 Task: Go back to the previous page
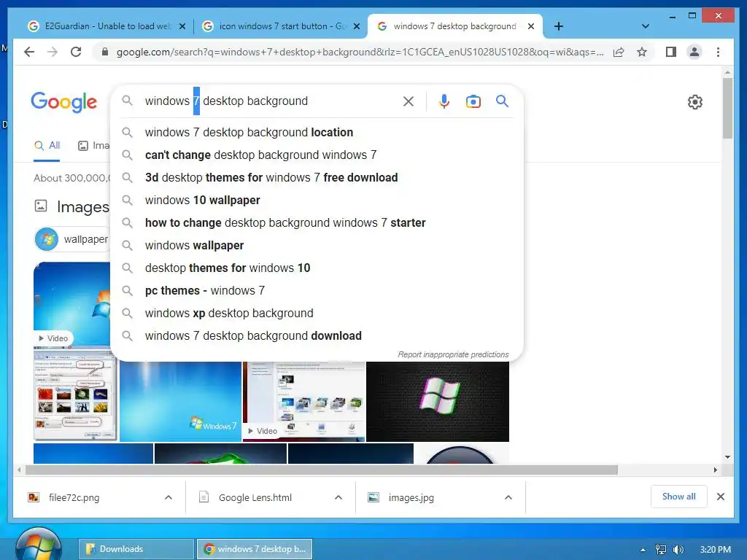tap(29, 52)
